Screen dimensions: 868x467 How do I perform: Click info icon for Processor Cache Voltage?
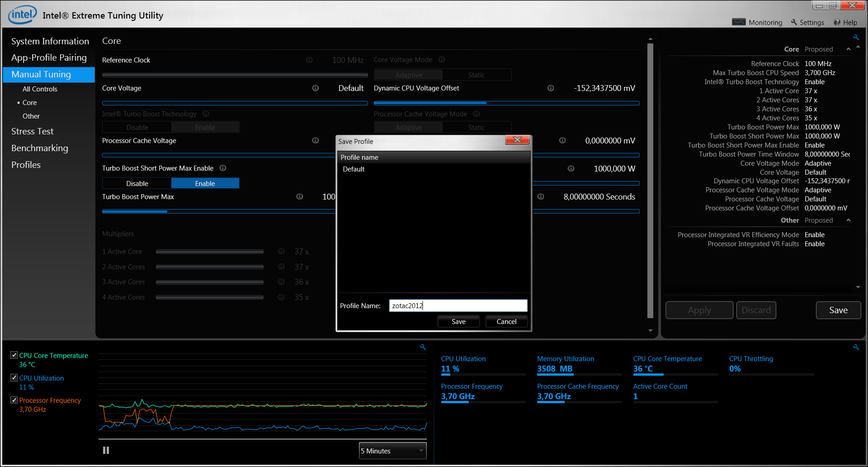tap(316, 141)
